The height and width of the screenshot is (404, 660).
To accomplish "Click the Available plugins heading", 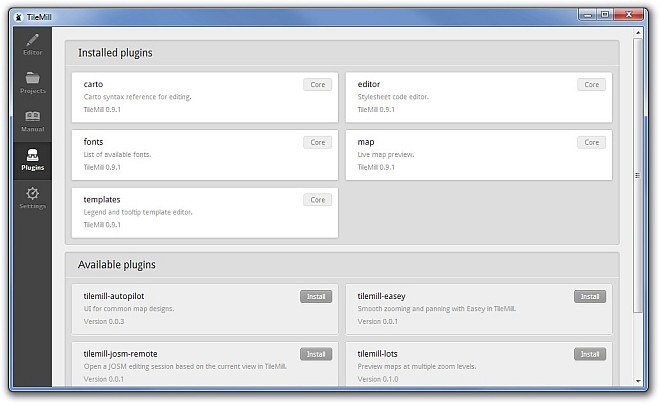I will coord(117,265).
